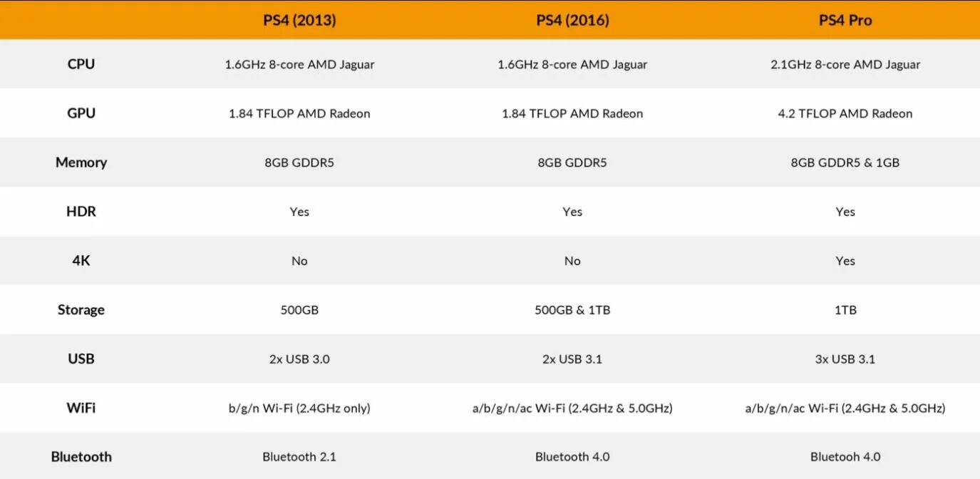Click the PS4 Pro column header
This screenshot has width=980, height=479.
pos(845,20)
